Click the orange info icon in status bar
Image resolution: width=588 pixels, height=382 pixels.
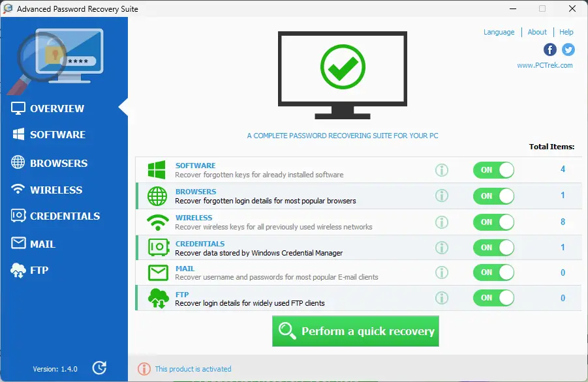[144, 369]
